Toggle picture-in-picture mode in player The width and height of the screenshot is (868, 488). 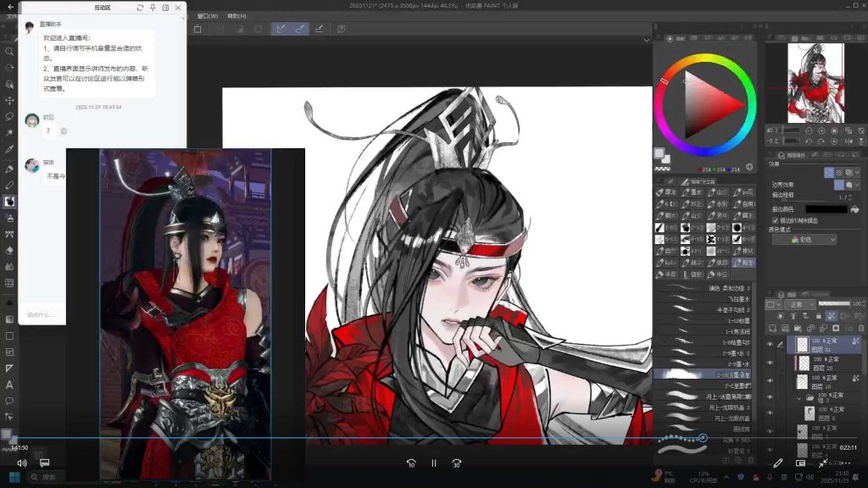(x=800, y=463)
